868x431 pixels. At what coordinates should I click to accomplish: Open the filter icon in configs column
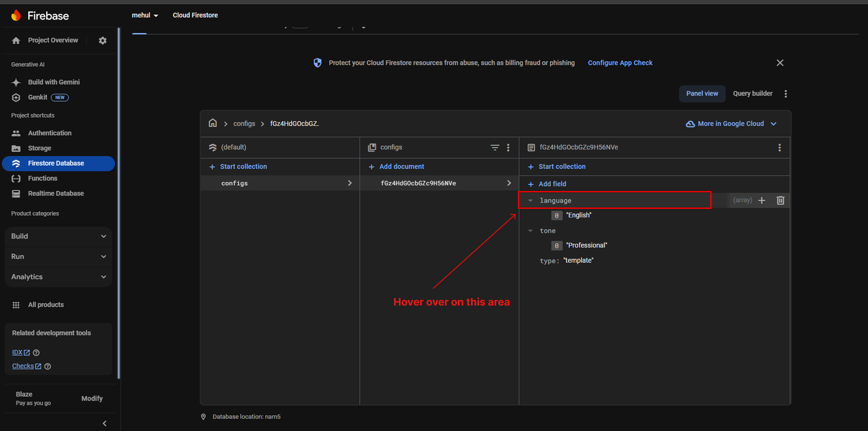point(495,148)
